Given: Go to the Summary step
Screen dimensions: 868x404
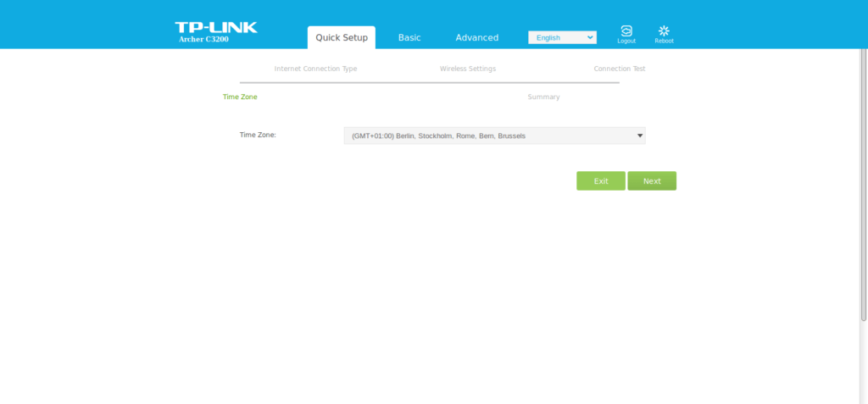Looking at the screenshot, I should point(543,97).
